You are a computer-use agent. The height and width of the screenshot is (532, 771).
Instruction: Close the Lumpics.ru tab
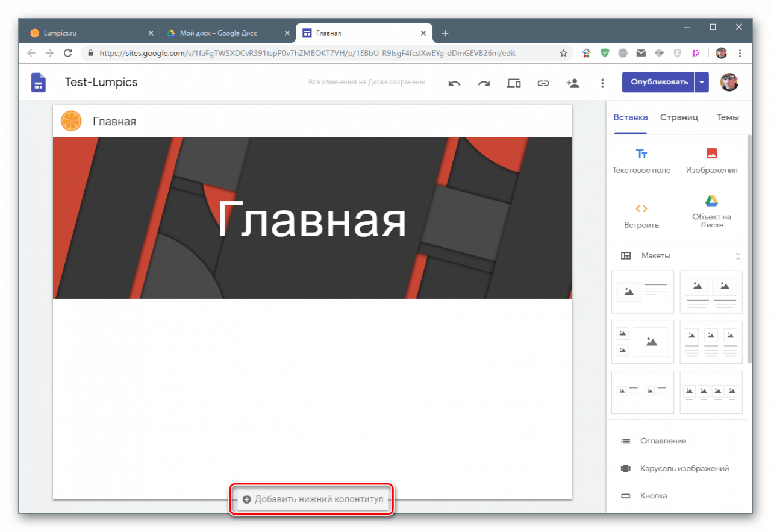coord(151,33)
